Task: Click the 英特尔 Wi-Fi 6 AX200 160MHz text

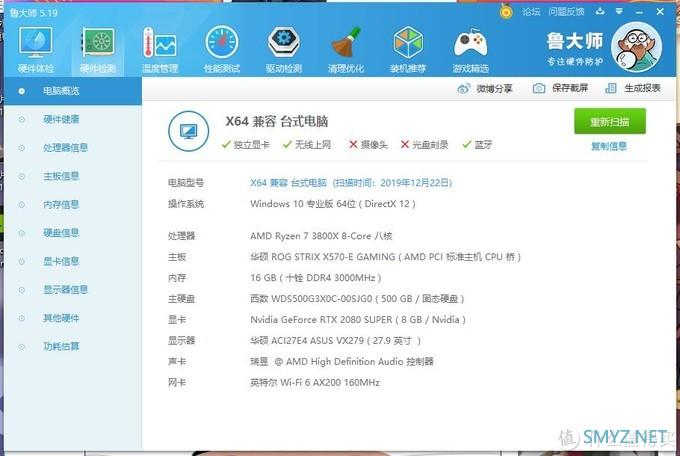Action: (315, 383)
